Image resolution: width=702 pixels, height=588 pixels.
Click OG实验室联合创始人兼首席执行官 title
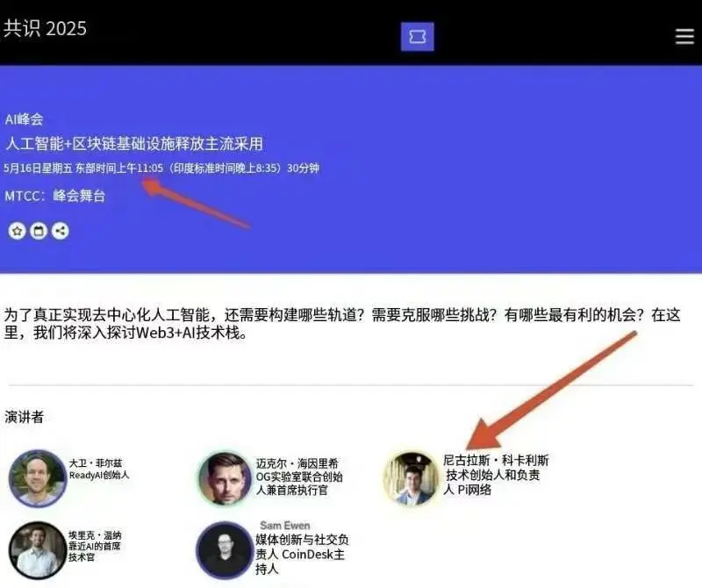(299, 484)
